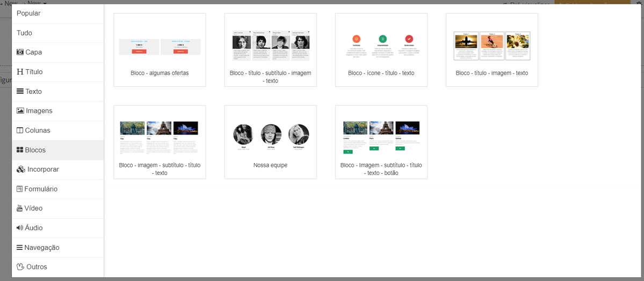Click the picture icon beside Imagens
Viewport: 644px width, 281px height.
coord(20,111)
